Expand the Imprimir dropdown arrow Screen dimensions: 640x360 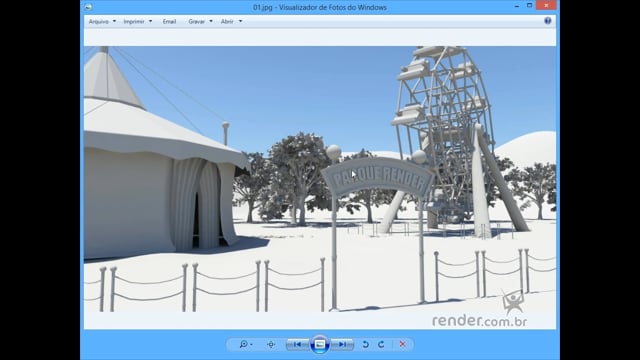pos(150,21)
